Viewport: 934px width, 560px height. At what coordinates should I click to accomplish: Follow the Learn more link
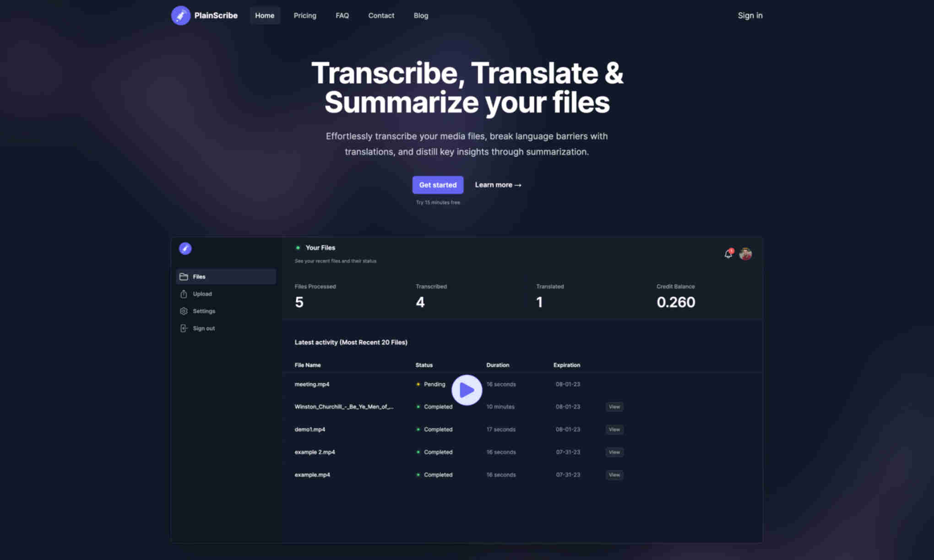(x=498, y=185)
